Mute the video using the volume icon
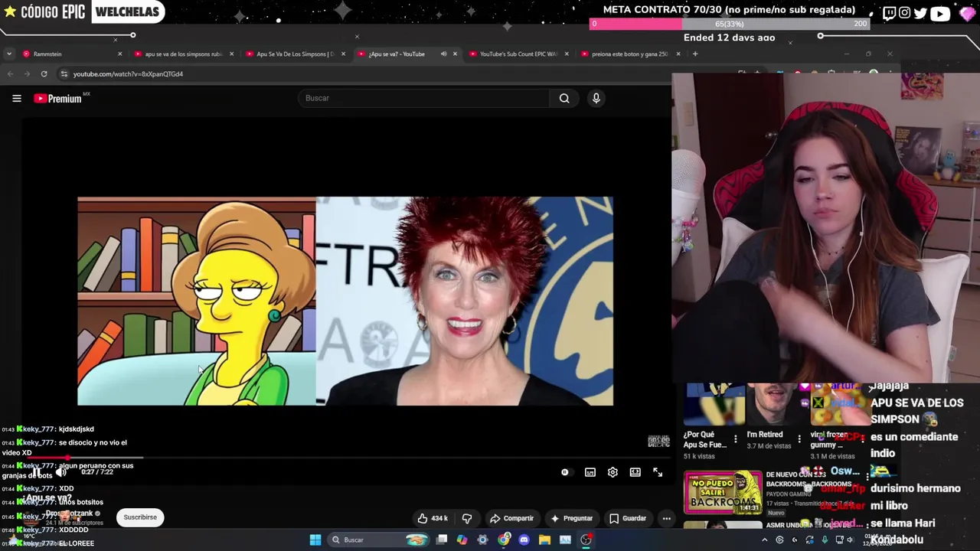This screenshot has height=551, width=980. click(61, 472)
